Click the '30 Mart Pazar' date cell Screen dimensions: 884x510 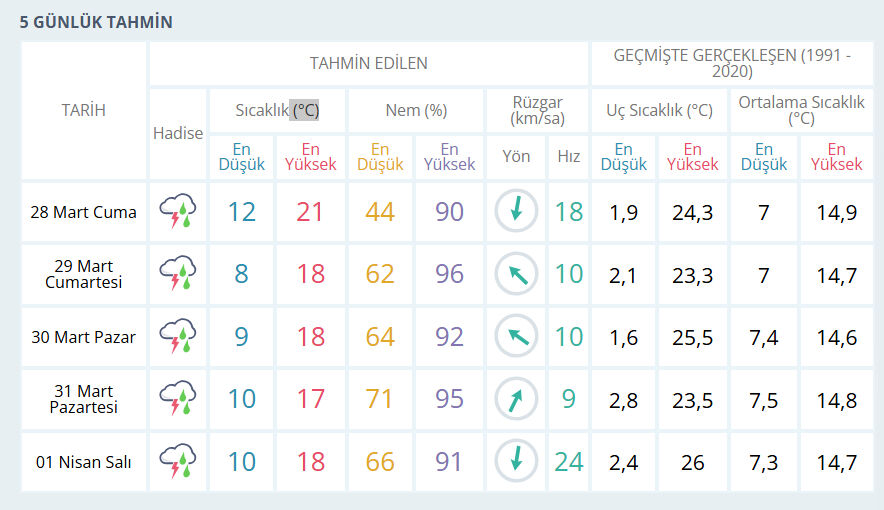point(83,337)
